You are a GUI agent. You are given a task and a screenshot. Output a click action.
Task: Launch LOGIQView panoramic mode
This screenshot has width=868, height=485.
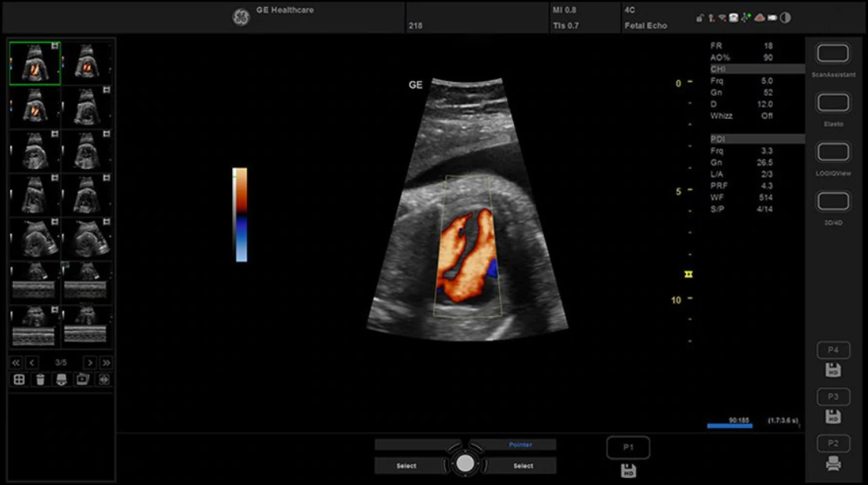point(832,153)
